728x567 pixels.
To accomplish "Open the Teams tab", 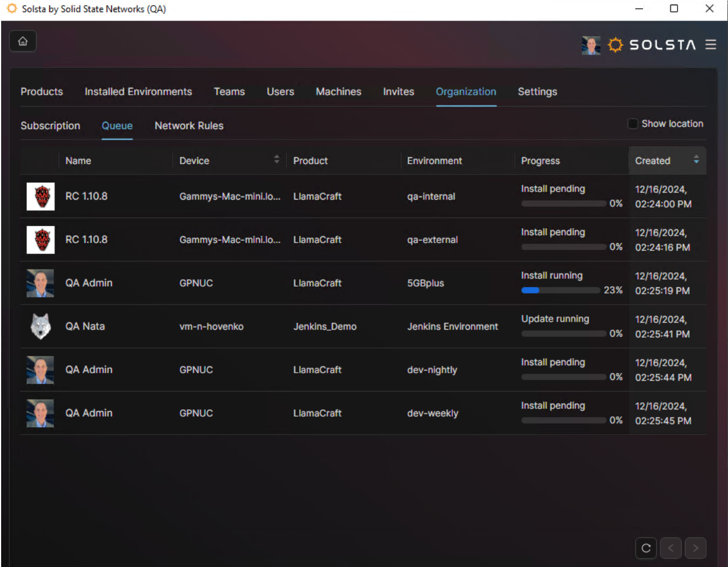I will coord(229,92).
